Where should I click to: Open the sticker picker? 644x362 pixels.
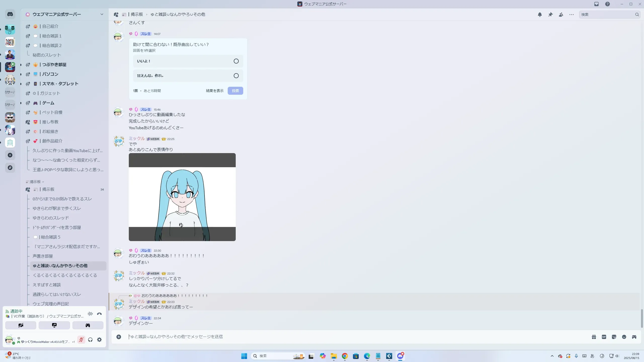pos(614,337)
